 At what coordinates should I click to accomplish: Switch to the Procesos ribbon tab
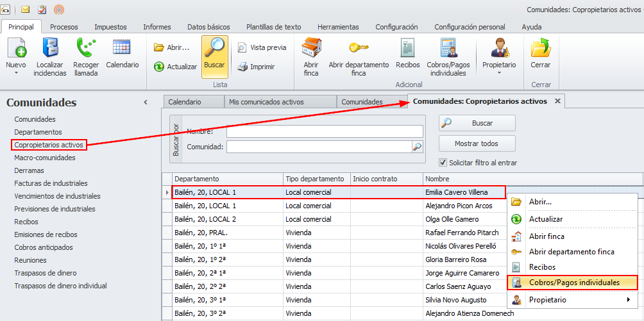(64, 27)
